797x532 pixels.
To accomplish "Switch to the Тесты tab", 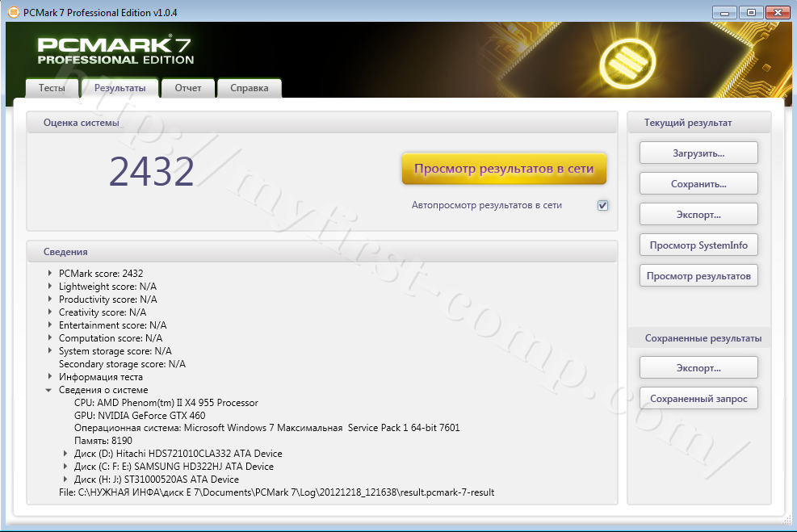I will click(x=52, y=88).
